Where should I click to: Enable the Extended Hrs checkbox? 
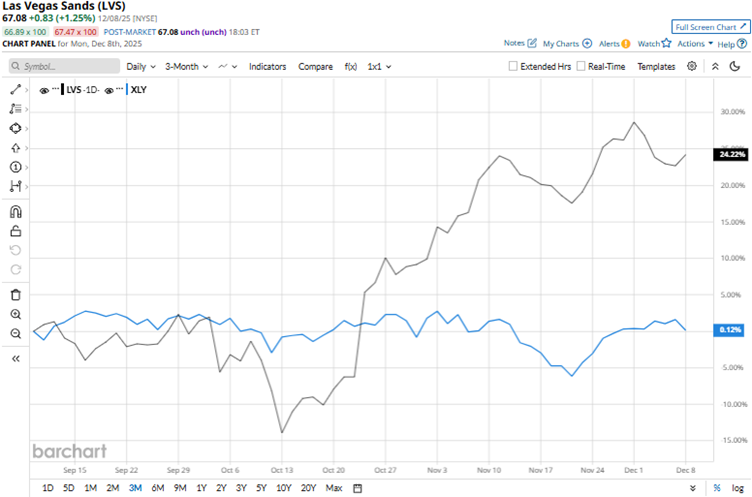513,67
